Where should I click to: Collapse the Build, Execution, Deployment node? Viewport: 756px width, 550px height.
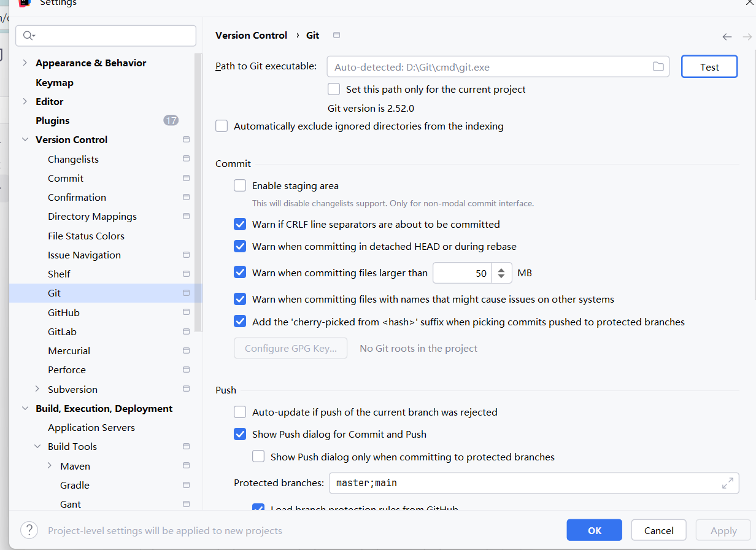point(25,408)
